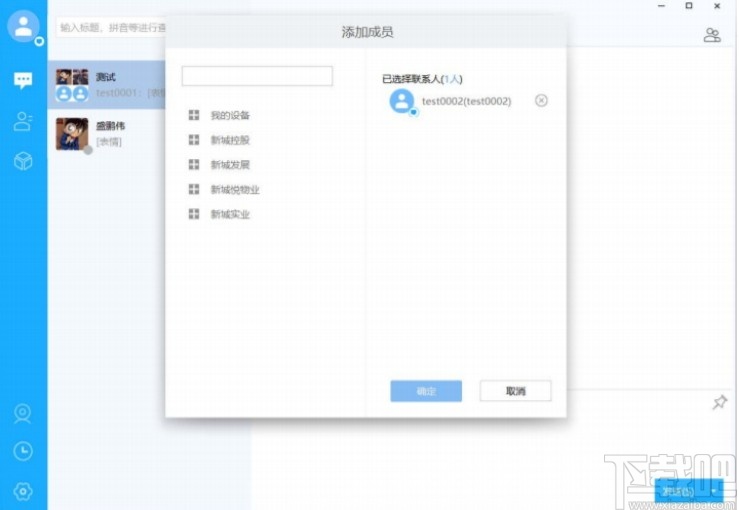Close the application window
The height and width of the screenshot is (510, 739).
(x=717, y=6)
